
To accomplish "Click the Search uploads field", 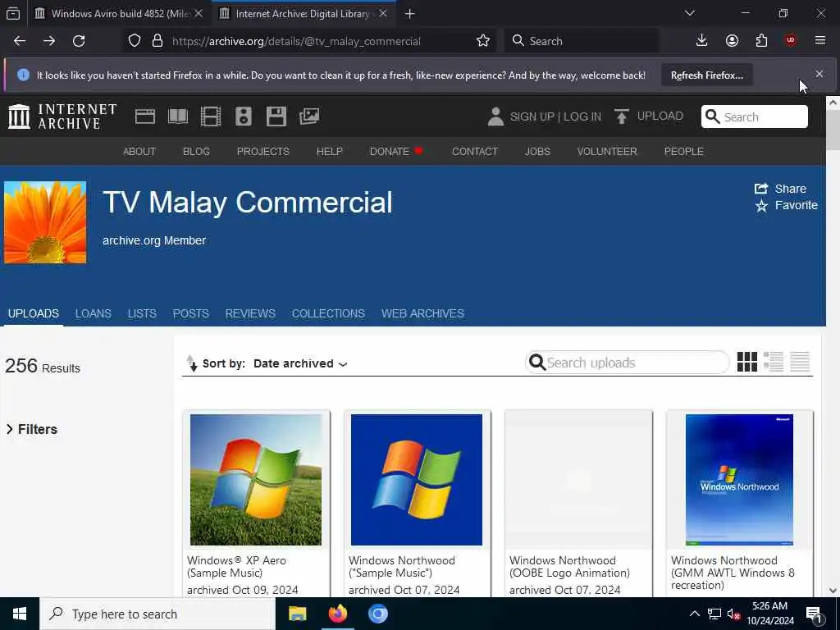I will pos(628,363).
